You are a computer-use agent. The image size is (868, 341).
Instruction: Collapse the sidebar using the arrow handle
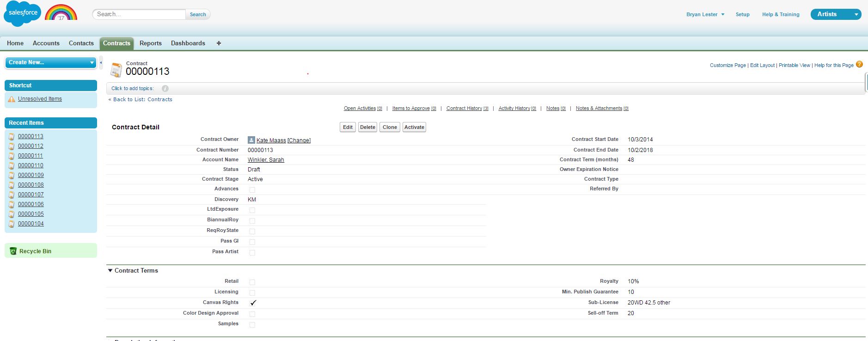[101, 62]
